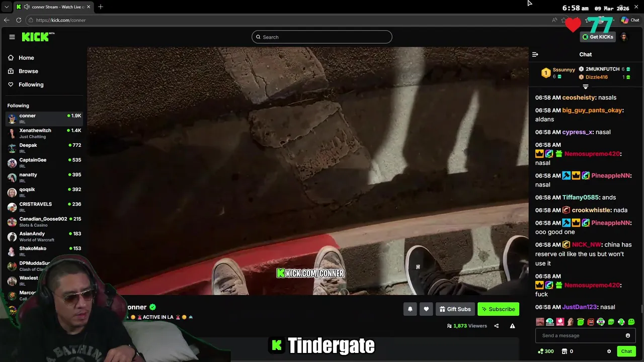This screenshot has height=362, width=644.
Task: Toggle follow heart for conner
Action: click(x=426, y=309)
